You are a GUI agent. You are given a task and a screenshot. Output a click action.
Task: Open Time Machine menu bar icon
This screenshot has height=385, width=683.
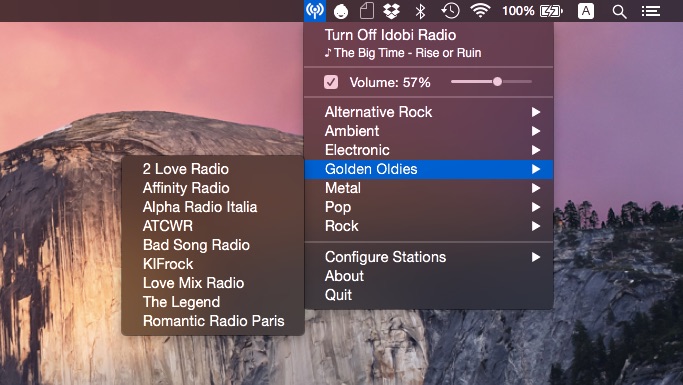450,11
